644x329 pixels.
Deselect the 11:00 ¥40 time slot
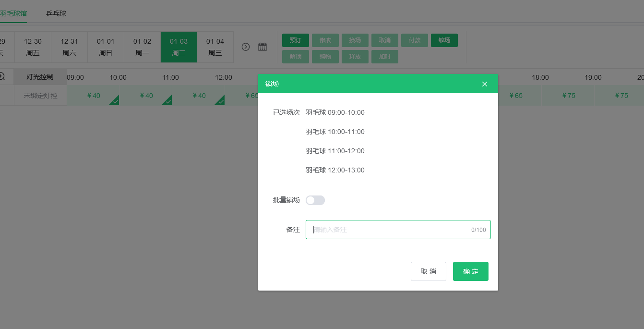click(199, 96)
